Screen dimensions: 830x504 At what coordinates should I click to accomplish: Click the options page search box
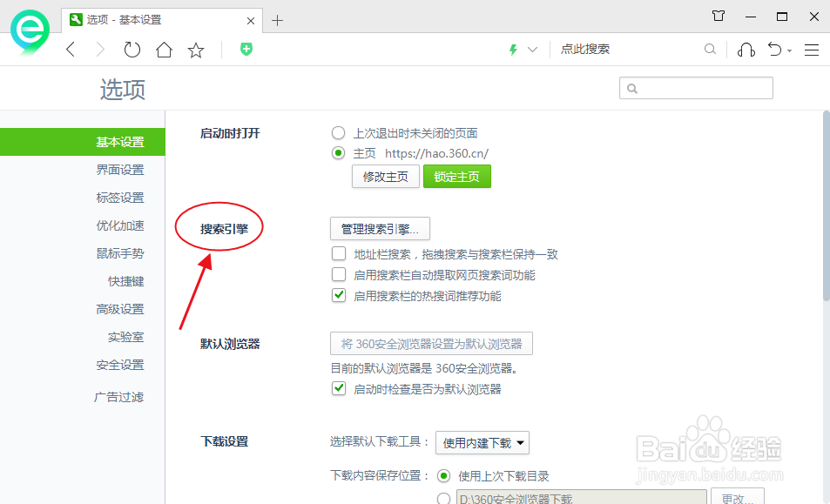[x=696, y=88]
